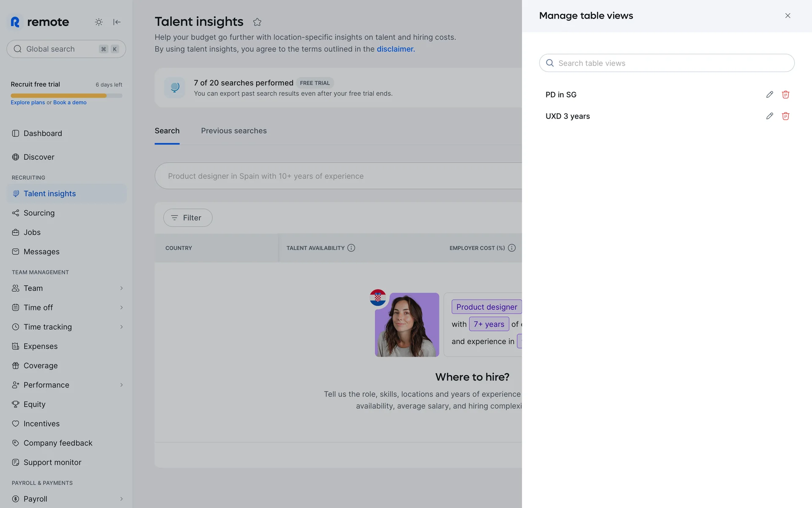
Task: Collapse the sidebar navigation
Action: pos(117,22)
